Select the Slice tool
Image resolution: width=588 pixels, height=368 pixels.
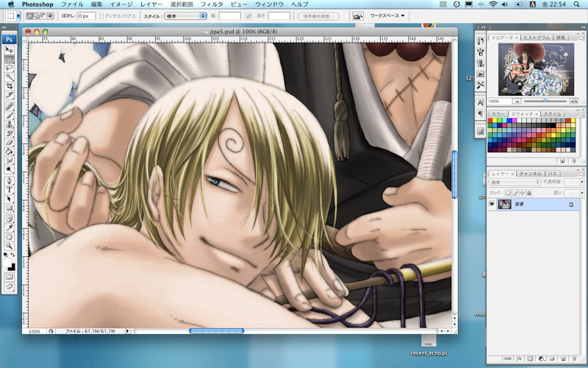coord(9,95)
